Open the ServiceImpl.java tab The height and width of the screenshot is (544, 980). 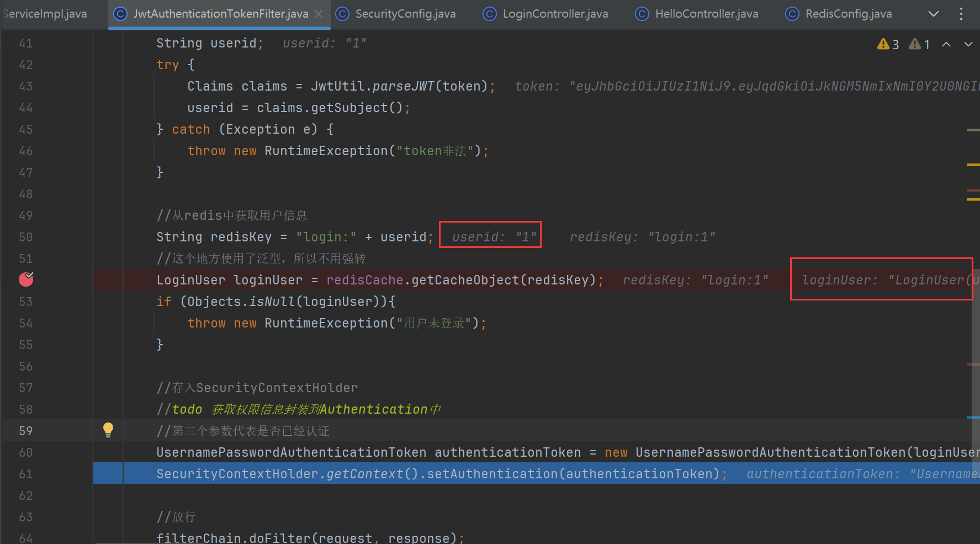(44, 14)
